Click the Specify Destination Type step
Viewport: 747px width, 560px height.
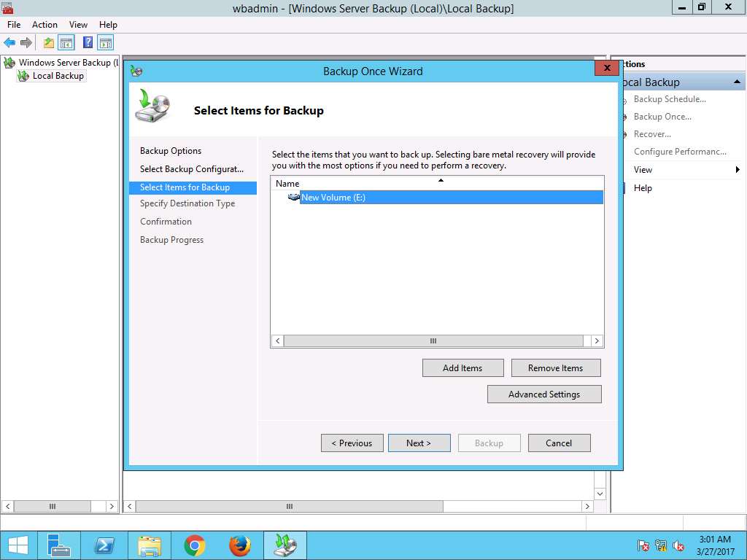187,203
